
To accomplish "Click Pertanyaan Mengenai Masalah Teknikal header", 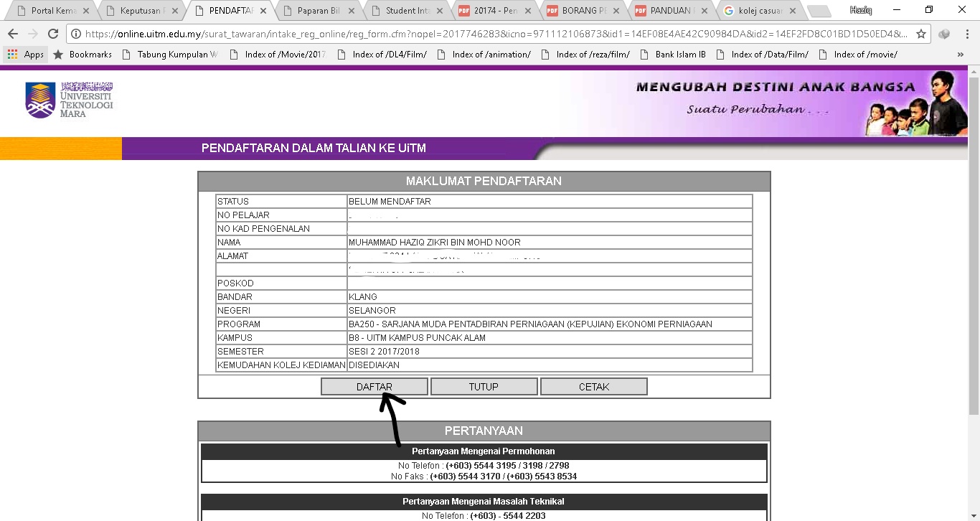I will pyautogui.click(x=484, y=502).
